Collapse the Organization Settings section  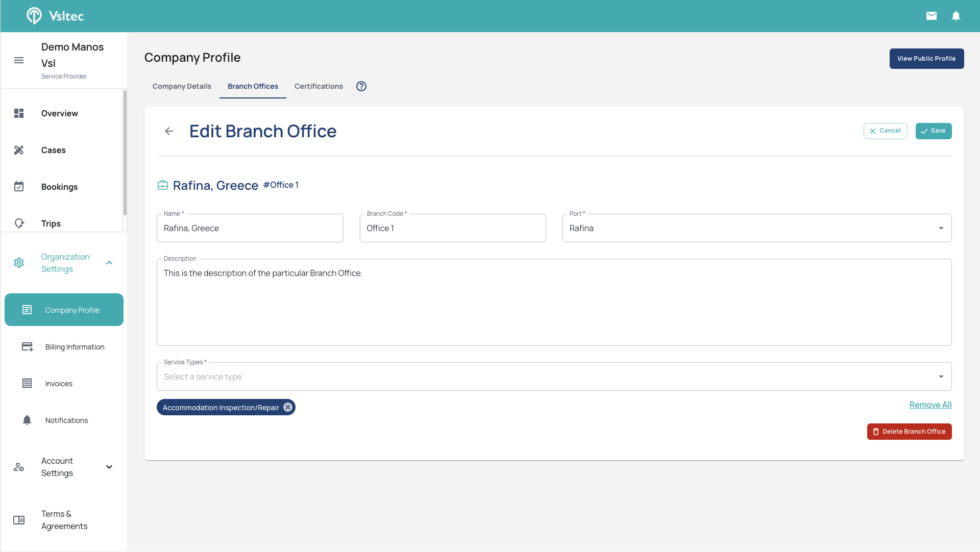point(109,263)
